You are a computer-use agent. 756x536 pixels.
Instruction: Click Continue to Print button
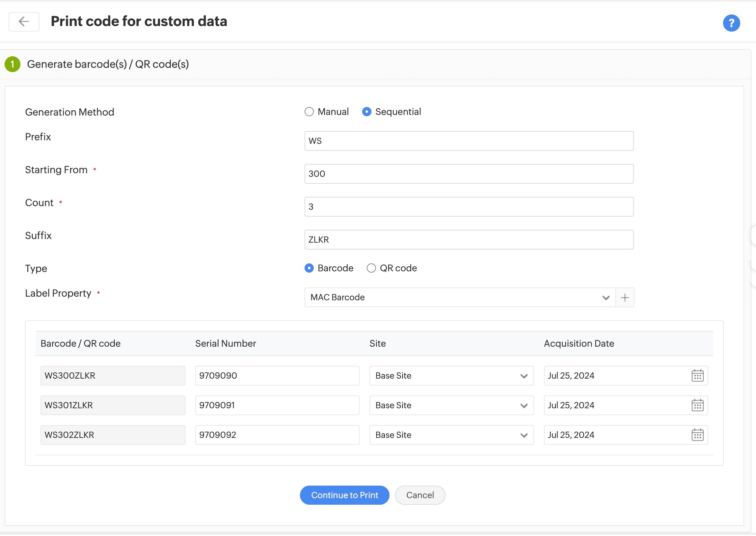(x=344, y=495)
